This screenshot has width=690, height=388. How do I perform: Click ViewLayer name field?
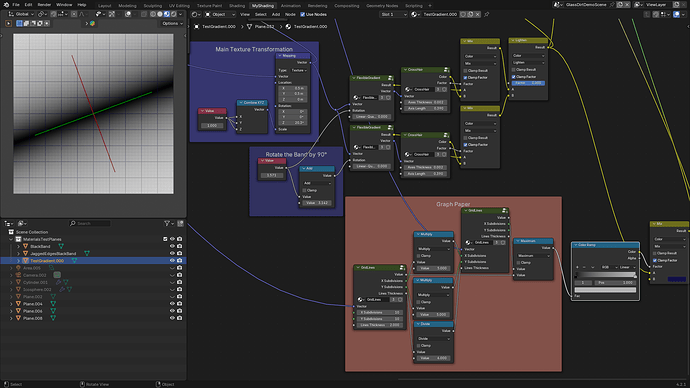[656, 4]
